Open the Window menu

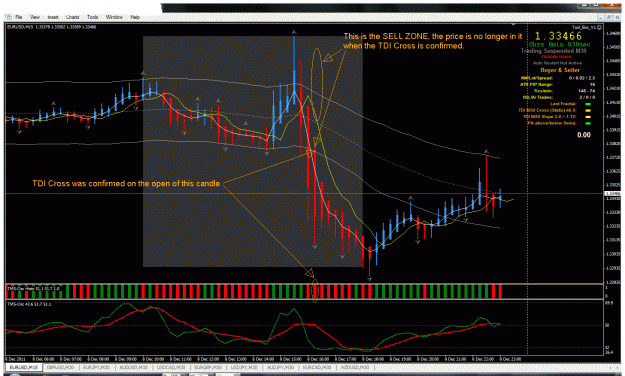(114, 17)
